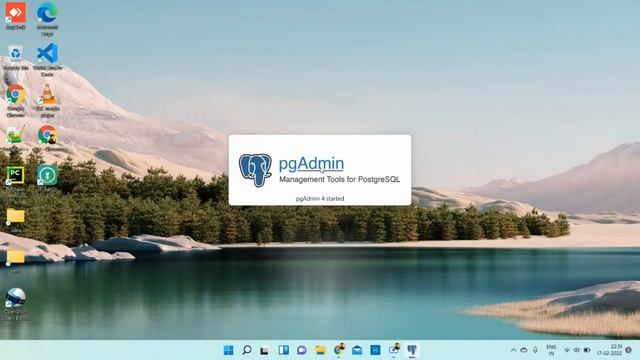Click the pgAdmin title on splash screen

[x=311, y=164]
